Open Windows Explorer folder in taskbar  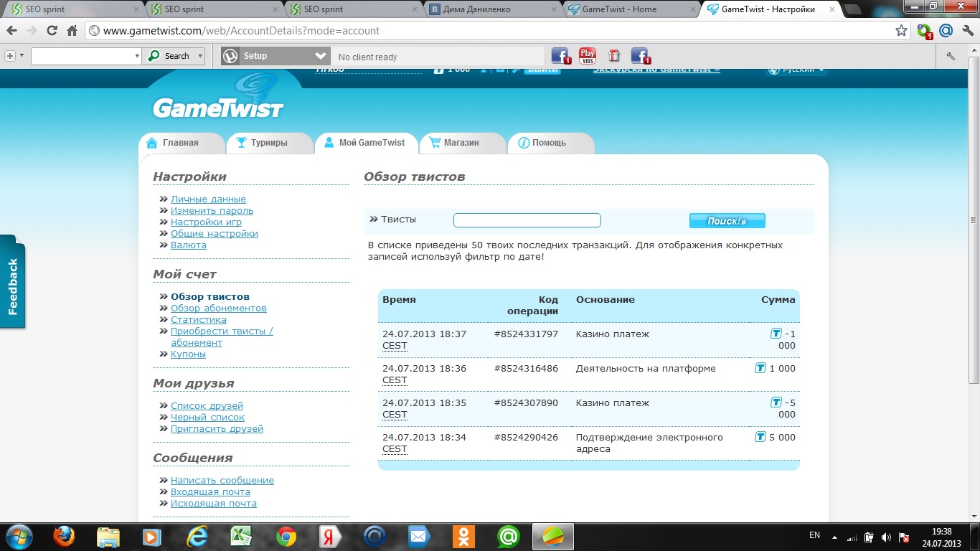tap(108, 537)
